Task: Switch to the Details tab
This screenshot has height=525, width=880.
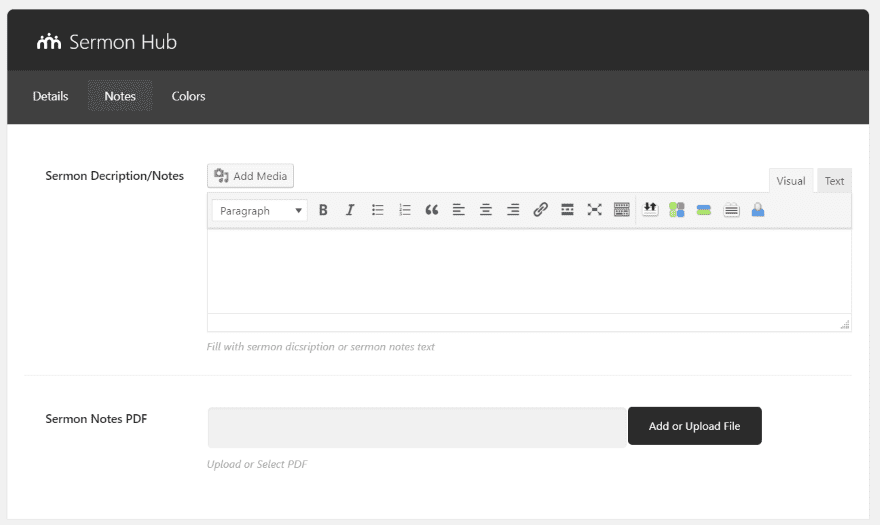Action: point(51,97)
